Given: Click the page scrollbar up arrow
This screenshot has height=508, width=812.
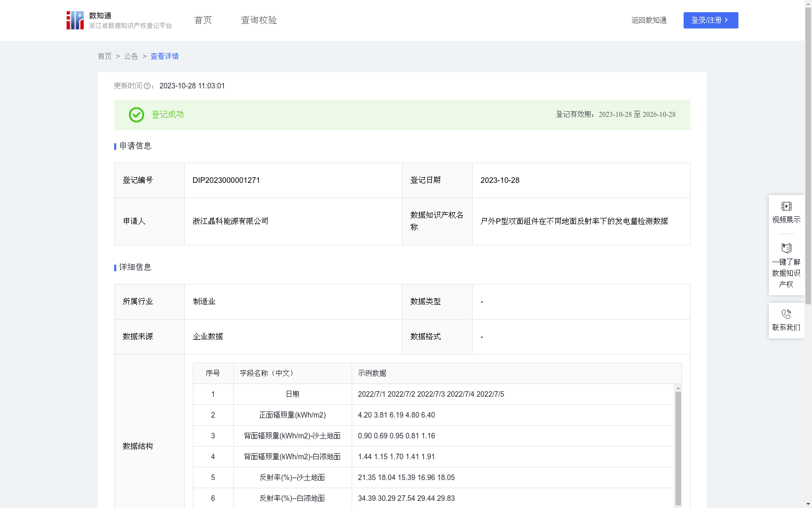Looking at the screenshot, I should 808,4.
